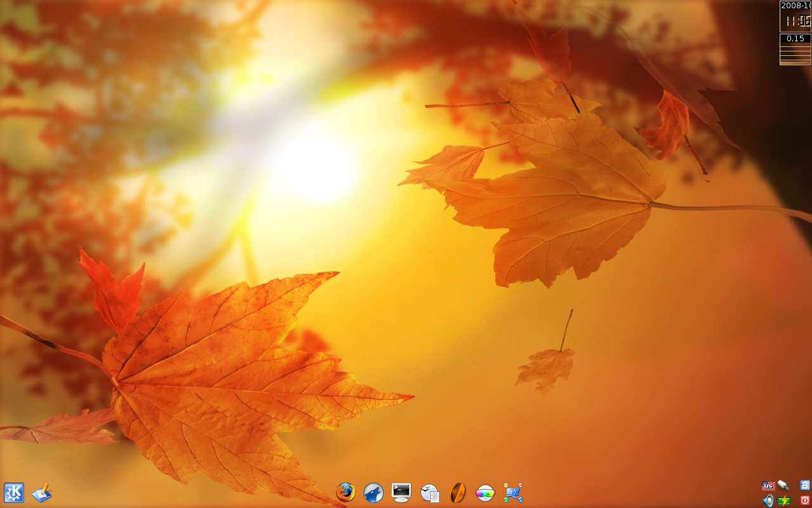Click the system load bar graph
The height and width of the screenshot is (508, 812).
coord(796,55)
